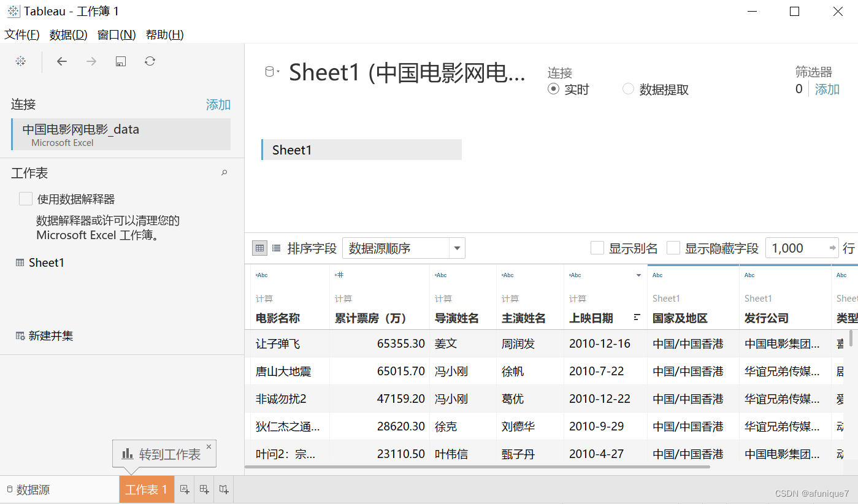Click the Abc type icon above 国家及地区
Viewport: 858px width, 504px height.
(x=657, y=275)
